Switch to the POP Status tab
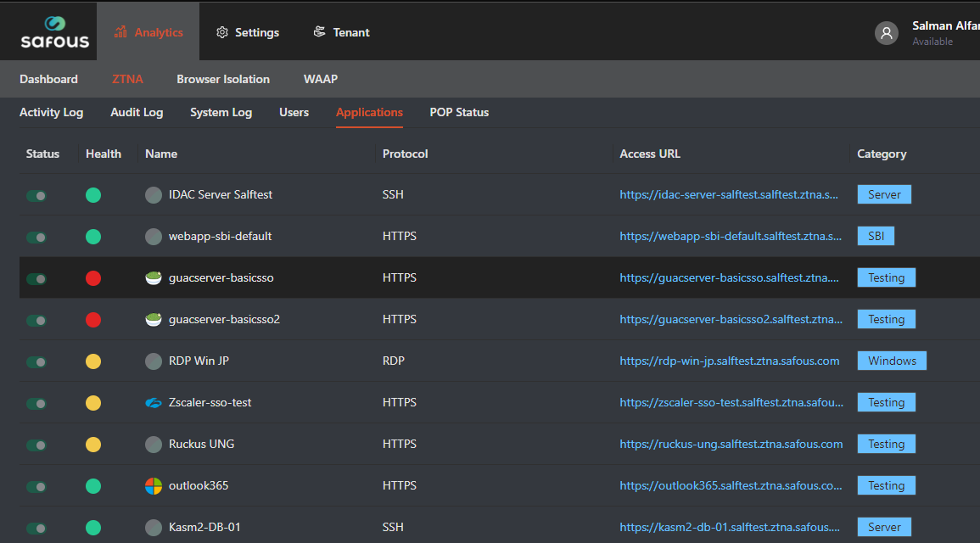This screenshot has width=980, height=543. click(459, 112)
